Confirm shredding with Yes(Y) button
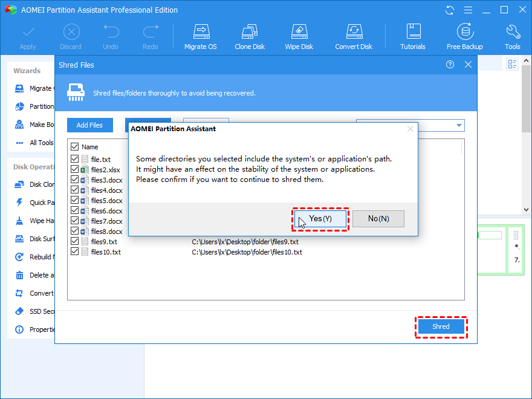This screenshot has height=399, width=532. pyautogui.click(x=320, y=219)
